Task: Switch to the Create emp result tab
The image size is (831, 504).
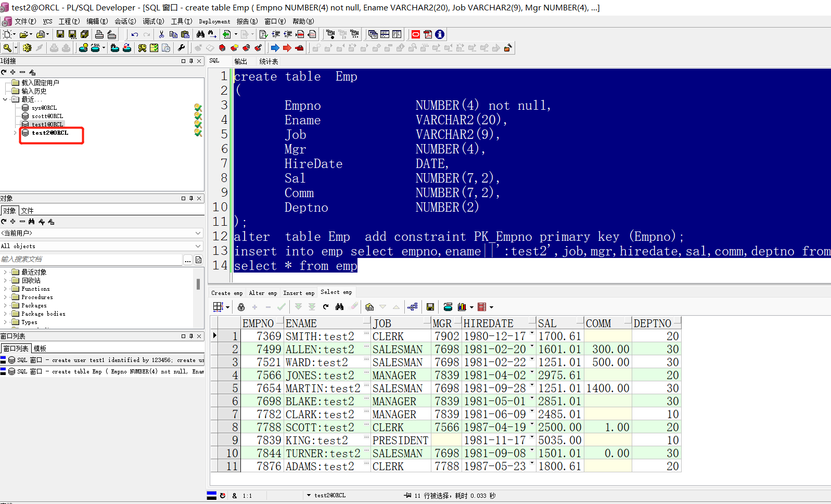Action: click(227, 293)
